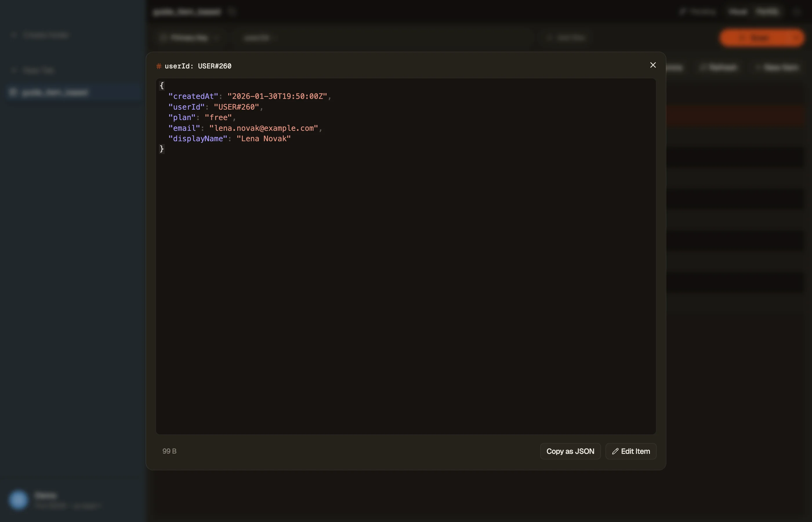Click the "userId" key inside the JSON body

coord(186,107)
